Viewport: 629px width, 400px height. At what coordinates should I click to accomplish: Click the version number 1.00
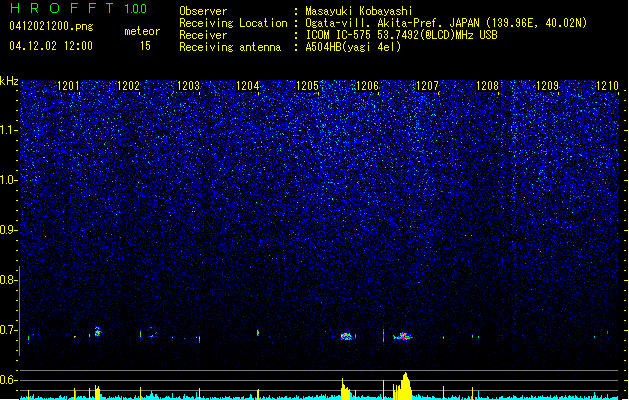coord(135,9)
